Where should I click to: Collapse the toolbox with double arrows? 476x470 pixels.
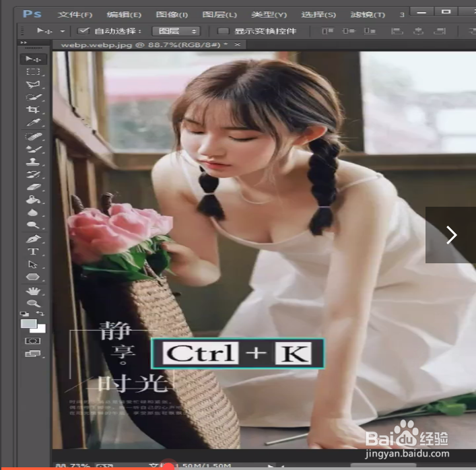pos(24,43)
